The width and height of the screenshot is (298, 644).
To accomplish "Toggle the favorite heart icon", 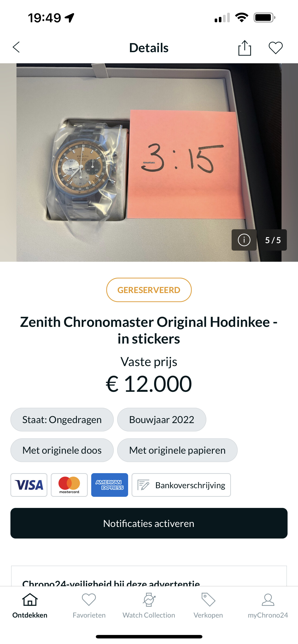I will click(275, 48).
